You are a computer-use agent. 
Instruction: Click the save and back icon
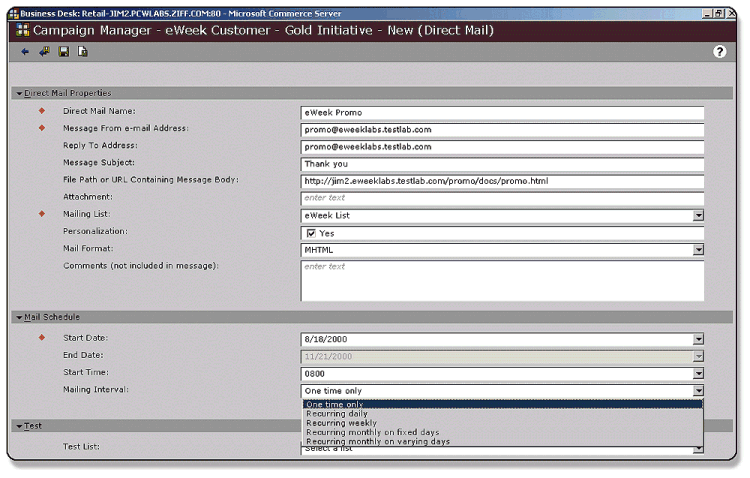coord(44,51)
